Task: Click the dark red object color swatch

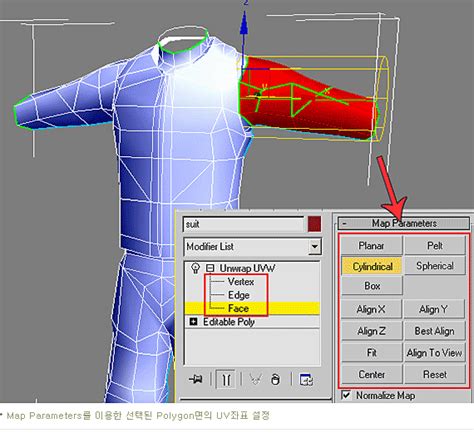Action: tap(314, 224)
